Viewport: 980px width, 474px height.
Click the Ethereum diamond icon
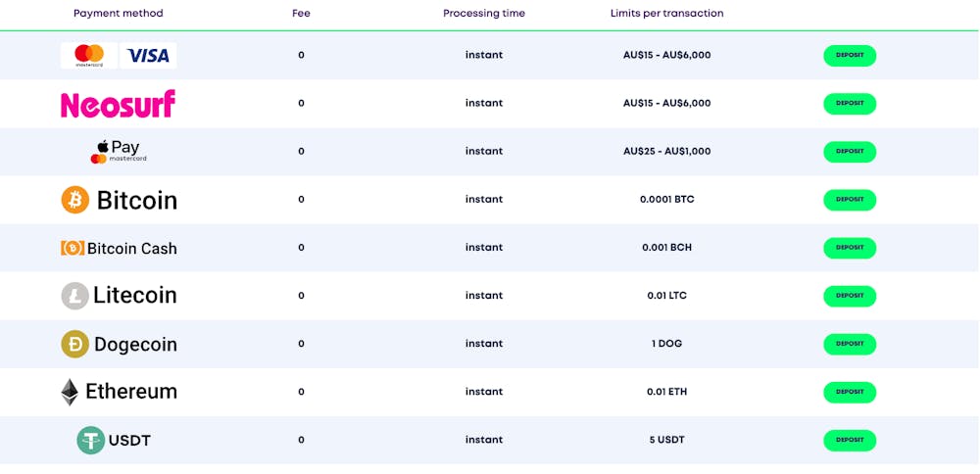pos(70,392)
